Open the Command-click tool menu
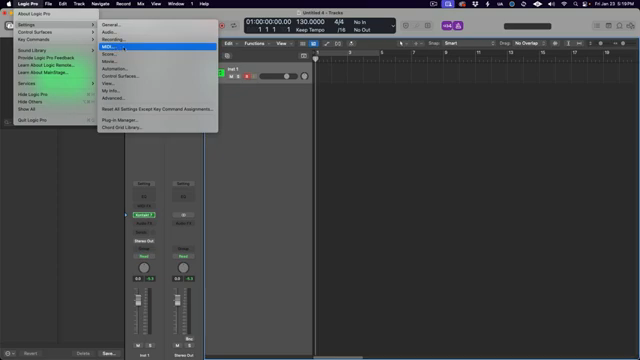 418,43
